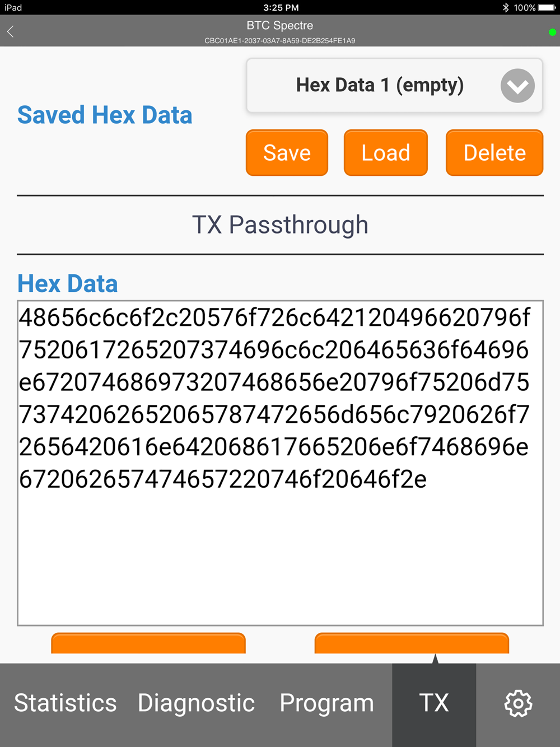Image resolution: width=560 pixels, height=747 pixels.
Task: Open settings via the gear icon
Action: (x=518, y=703)
